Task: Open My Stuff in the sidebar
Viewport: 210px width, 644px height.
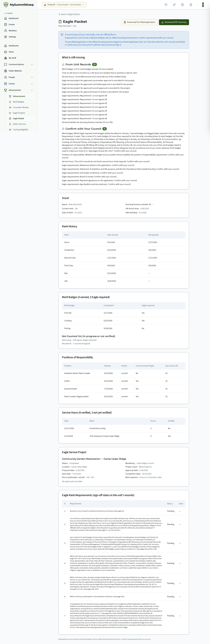Action: tap(19, 58)
